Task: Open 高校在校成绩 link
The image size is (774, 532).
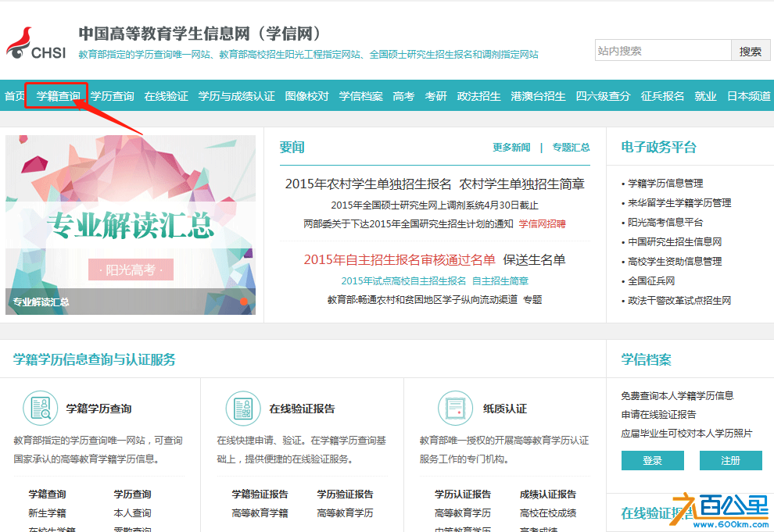Action: [548, 513]
